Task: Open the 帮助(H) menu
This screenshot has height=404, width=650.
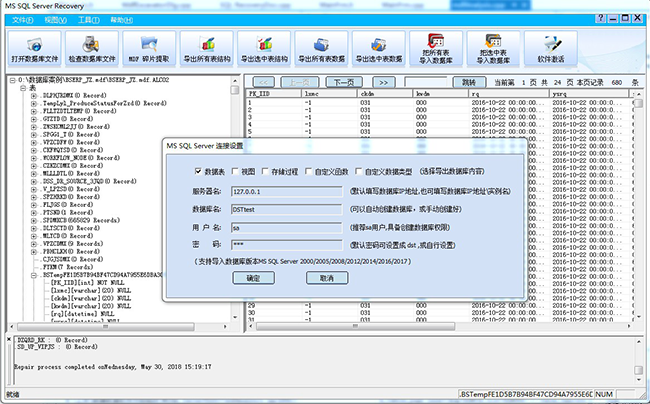Action: (121, 20)
